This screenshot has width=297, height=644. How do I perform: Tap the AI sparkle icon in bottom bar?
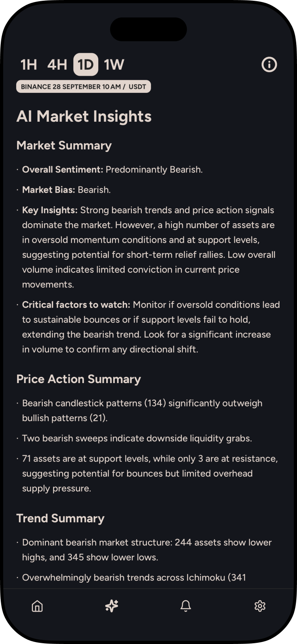coord(111,606)
